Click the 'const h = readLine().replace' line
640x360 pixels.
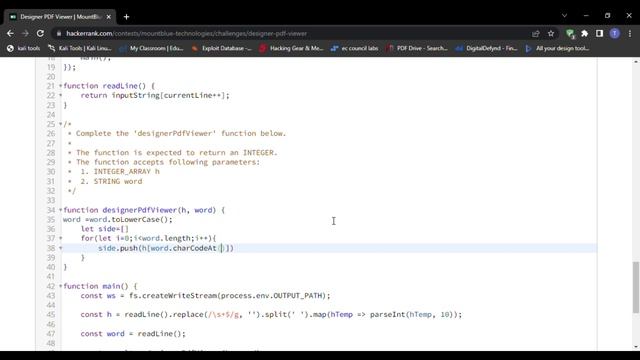point(271,315)
